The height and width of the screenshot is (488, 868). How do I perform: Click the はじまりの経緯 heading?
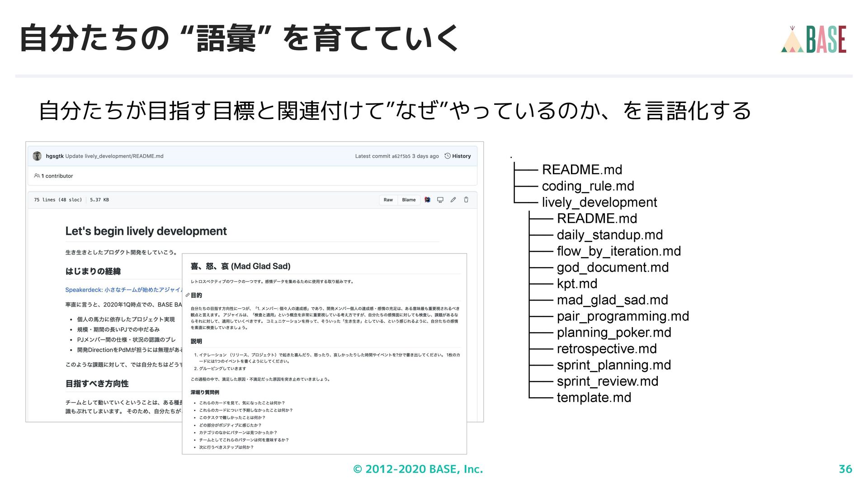(x=93, y=272)
